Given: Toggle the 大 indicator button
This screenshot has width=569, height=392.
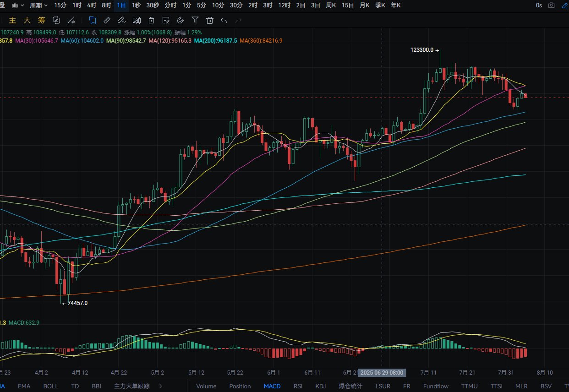Looking at the screenshot, I should (27, 20).
